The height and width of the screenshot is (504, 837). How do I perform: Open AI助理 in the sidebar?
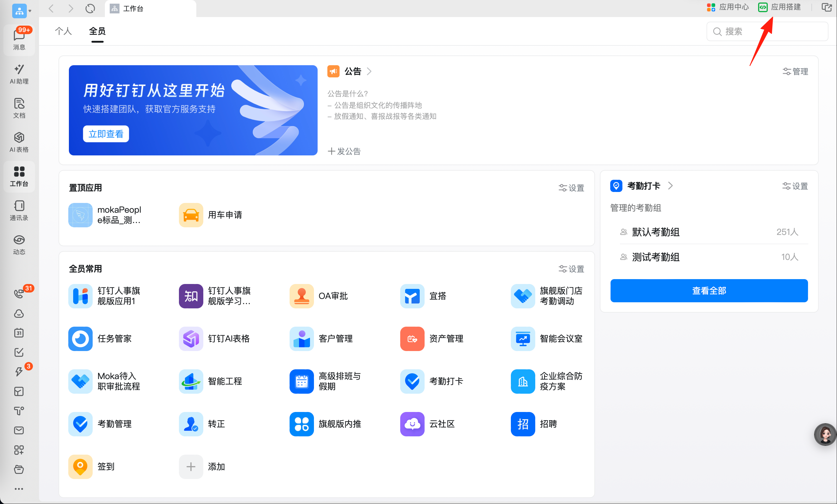click(x=19, y=74)
